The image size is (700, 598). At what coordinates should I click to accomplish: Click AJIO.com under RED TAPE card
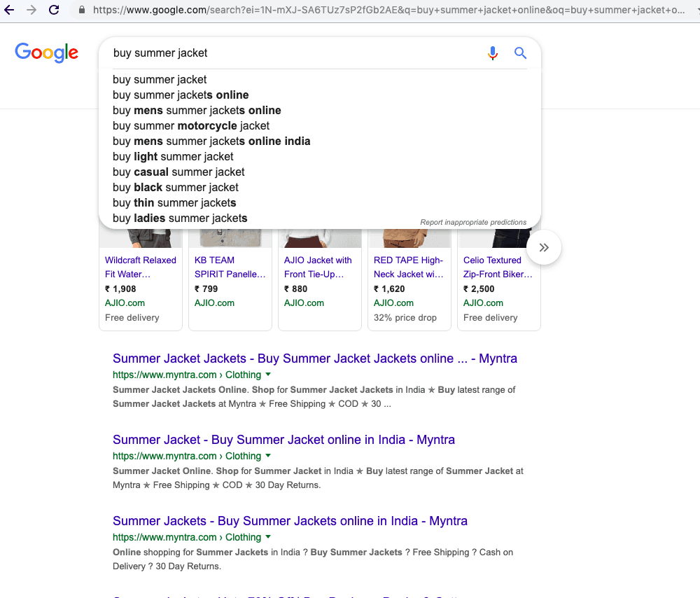click(x=393, y=303)
